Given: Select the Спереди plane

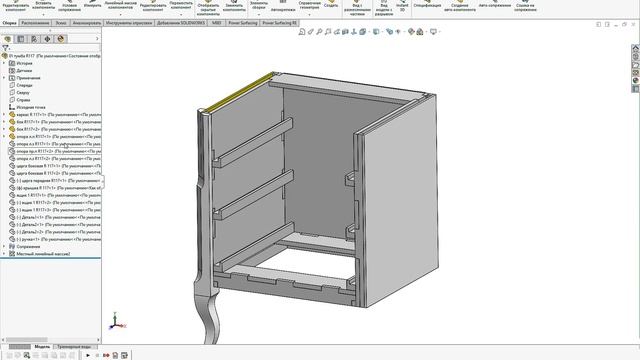Looking at the screenshot, I should (21, 85).
